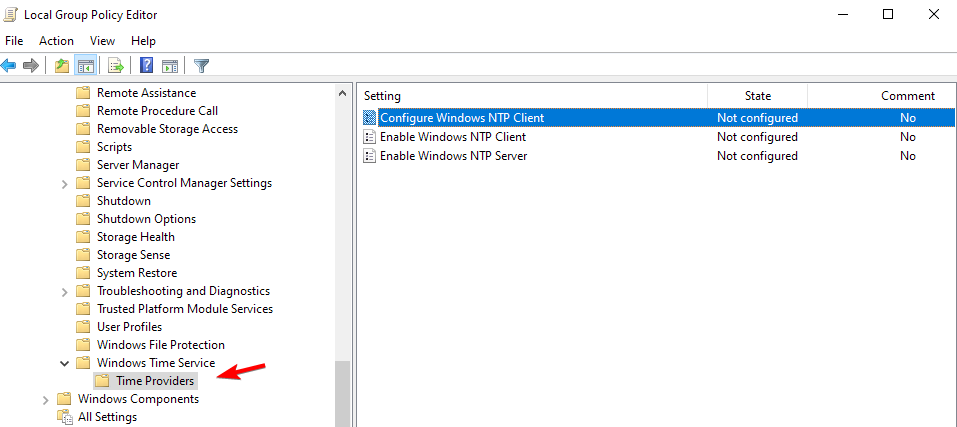Image resolution: width=957 pixels, height=427 pixels.
Task: Click the tree pane scroll up arrow
Action: click(342, 94)
